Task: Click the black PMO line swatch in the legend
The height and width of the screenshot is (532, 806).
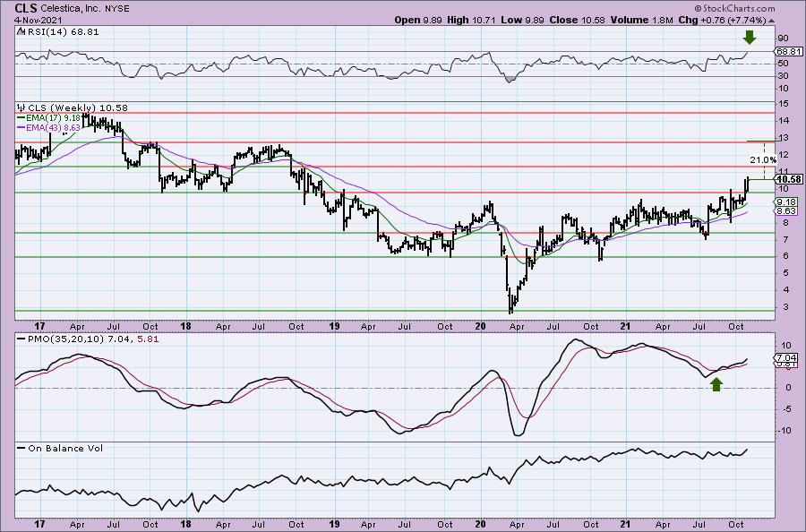Action: pyautogui.click(x=21, y=339)
